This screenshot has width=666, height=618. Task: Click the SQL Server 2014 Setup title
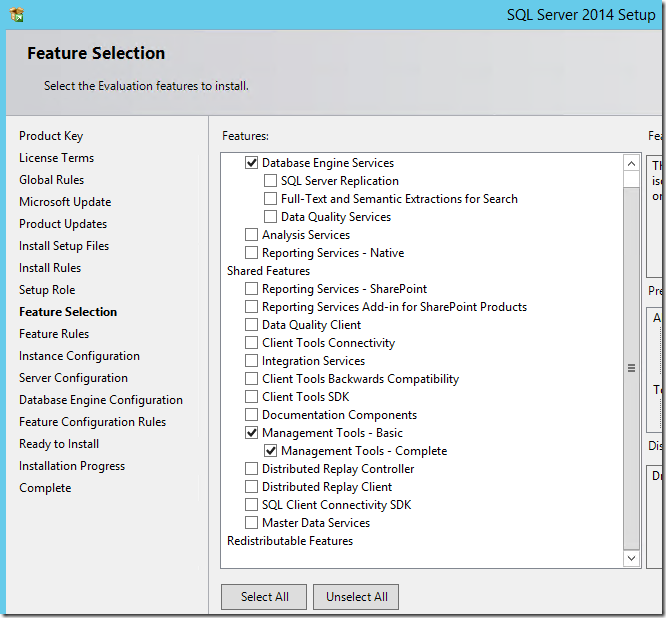point(581,15)
